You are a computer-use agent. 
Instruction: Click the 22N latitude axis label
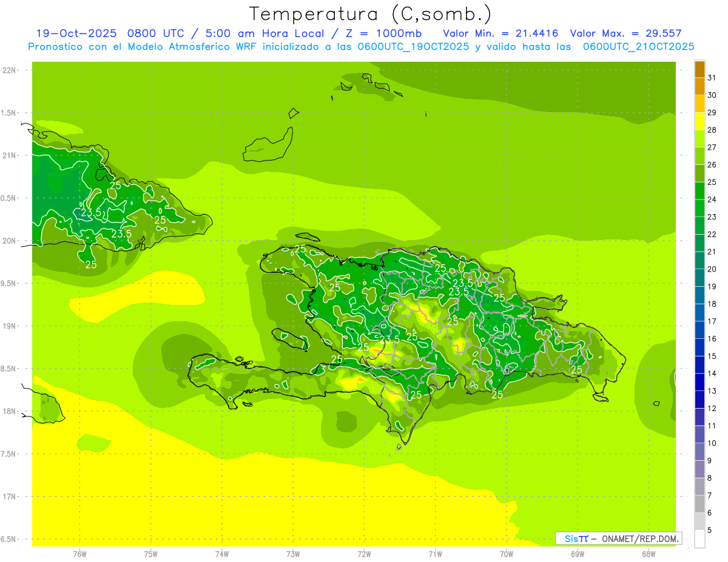click(x=10, y=70)
